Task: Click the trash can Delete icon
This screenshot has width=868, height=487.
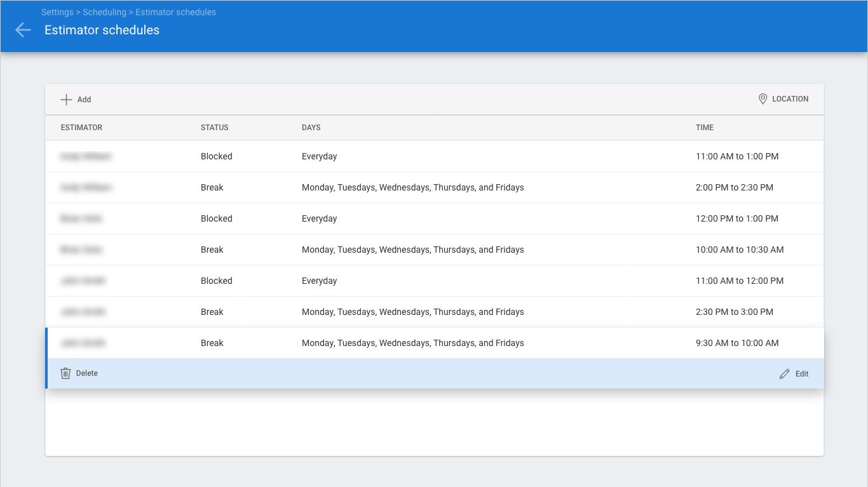Action: pos(65,373)
